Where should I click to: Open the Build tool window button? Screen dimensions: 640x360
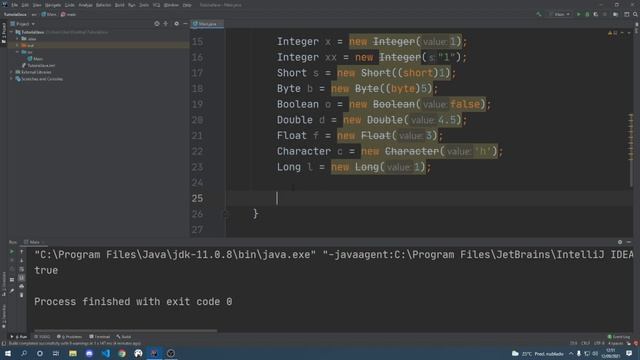(x=124, y=337)
